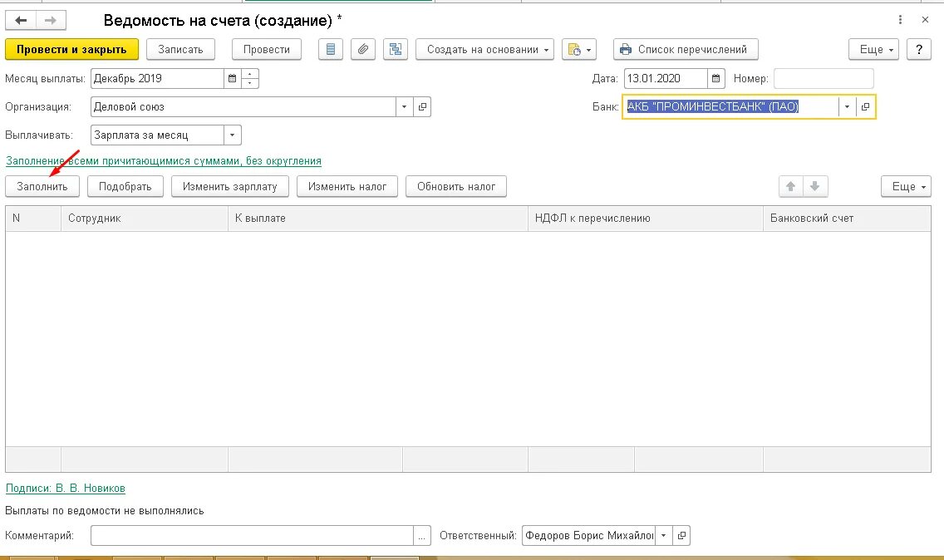Move row down with down arrow button

(815, 187)
